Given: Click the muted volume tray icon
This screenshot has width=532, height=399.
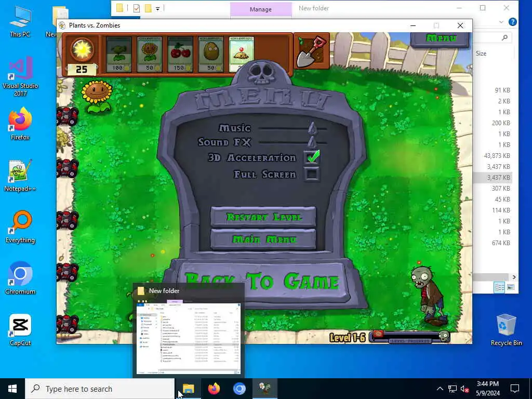Looking at the screenshot, I should point(464,389).
